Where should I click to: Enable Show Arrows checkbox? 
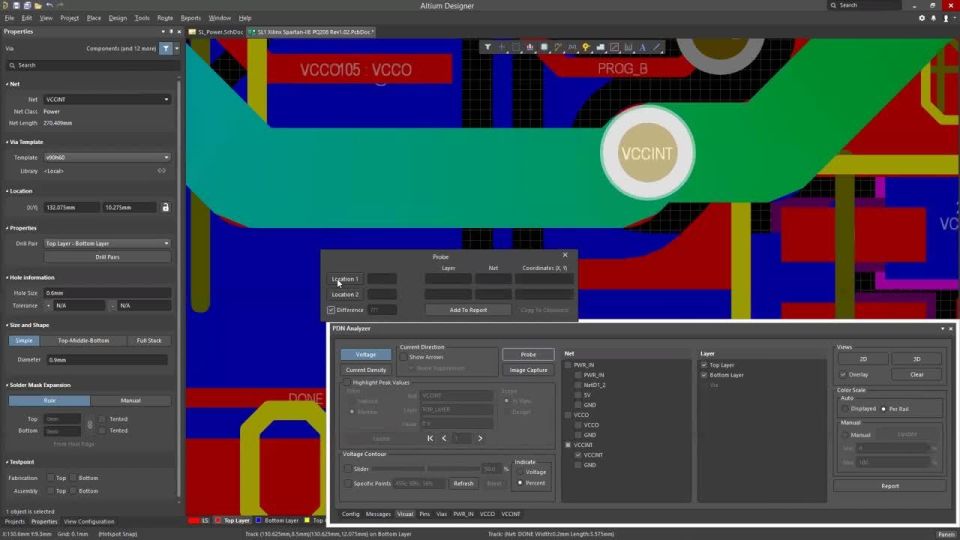[403, 357]
